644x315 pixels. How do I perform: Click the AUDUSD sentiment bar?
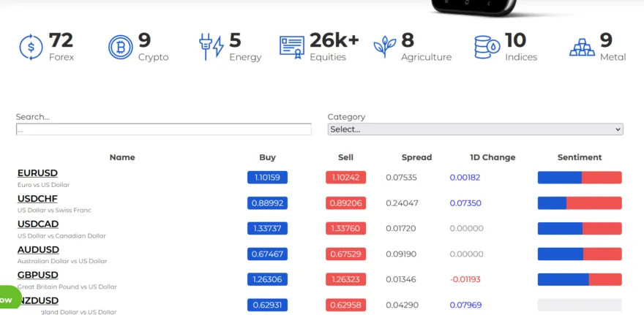pos(579,254)
